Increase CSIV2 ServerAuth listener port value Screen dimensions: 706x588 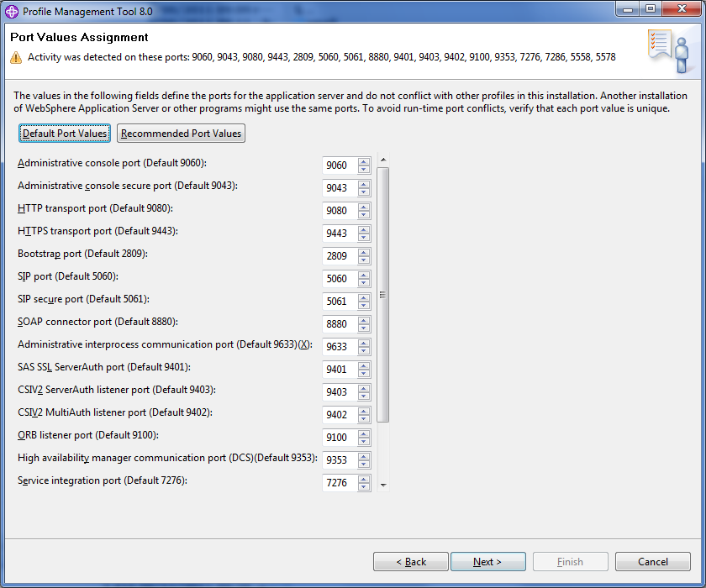(x=364, y=388)
